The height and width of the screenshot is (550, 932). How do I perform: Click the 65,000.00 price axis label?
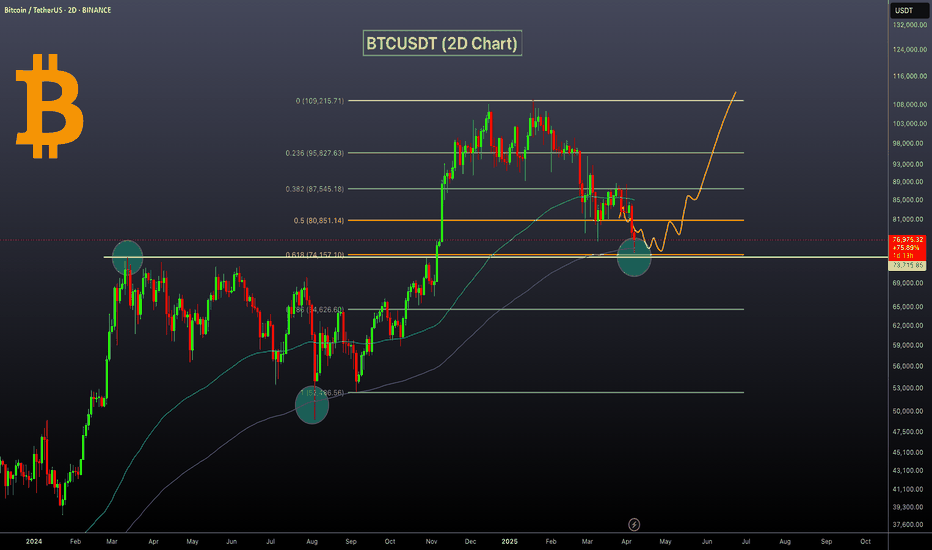click(909, 307)
